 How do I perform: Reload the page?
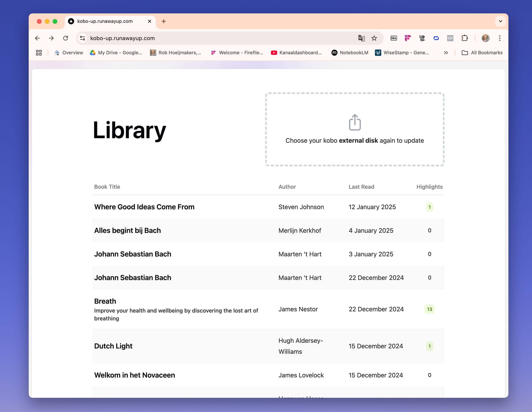[65, 38]
